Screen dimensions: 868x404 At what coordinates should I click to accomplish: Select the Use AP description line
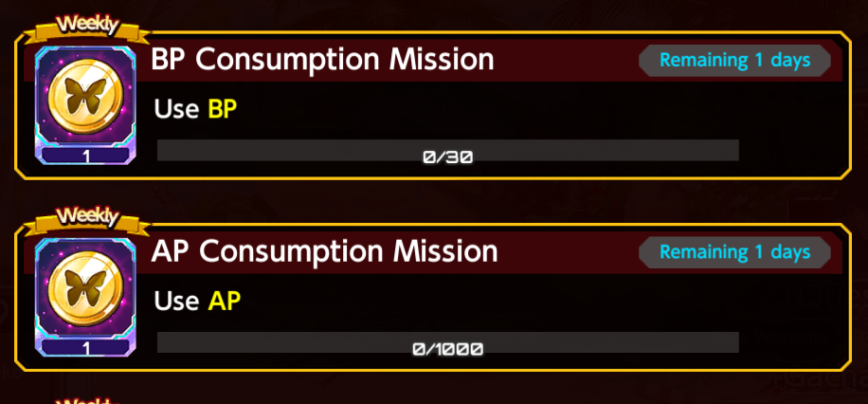click(197, 301)
